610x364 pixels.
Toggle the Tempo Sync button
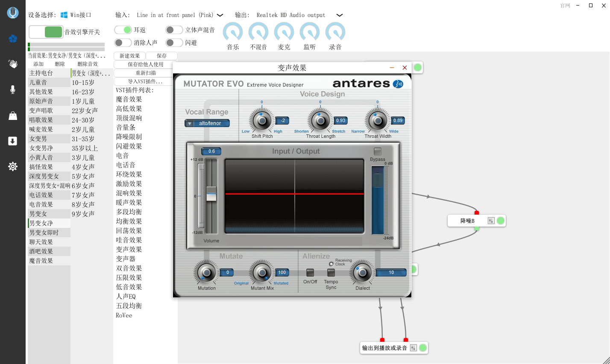coord(331,272)
